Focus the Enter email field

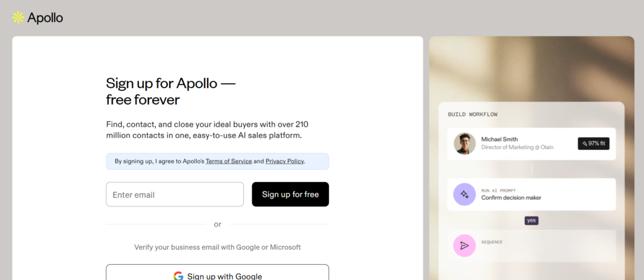tap(175, 194)
